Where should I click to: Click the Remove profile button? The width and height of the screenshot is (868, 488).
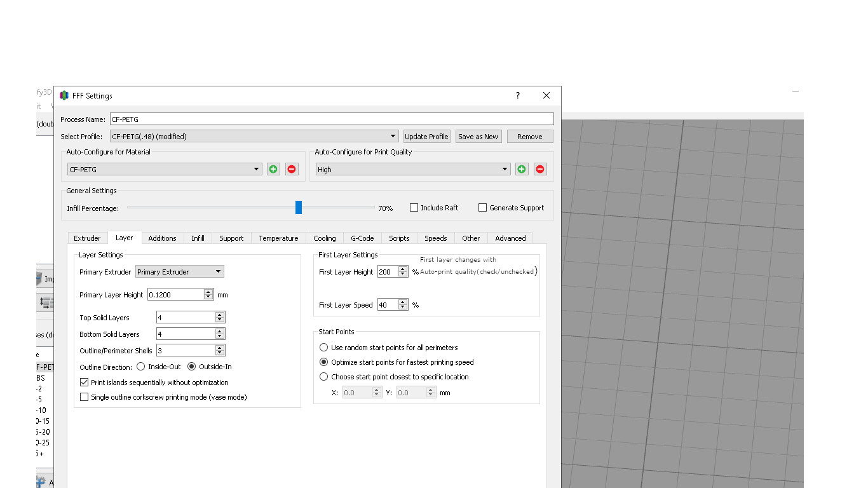click(530, 136)
